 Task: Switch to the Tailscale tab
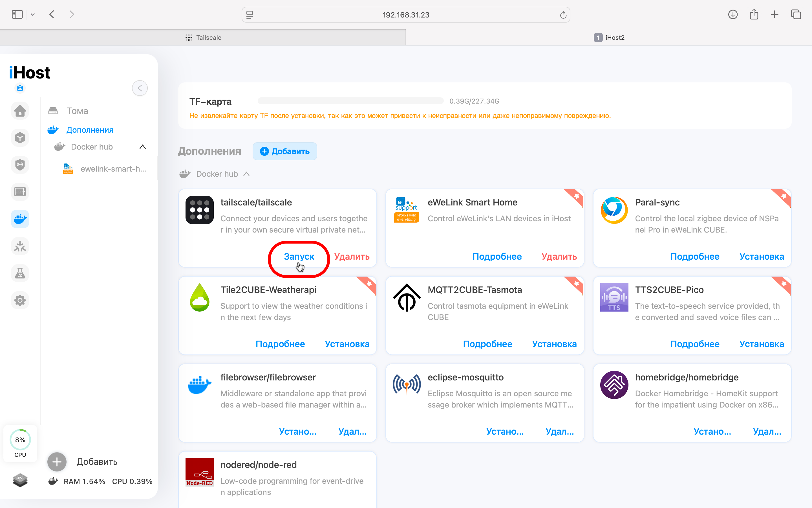[203, 38]
